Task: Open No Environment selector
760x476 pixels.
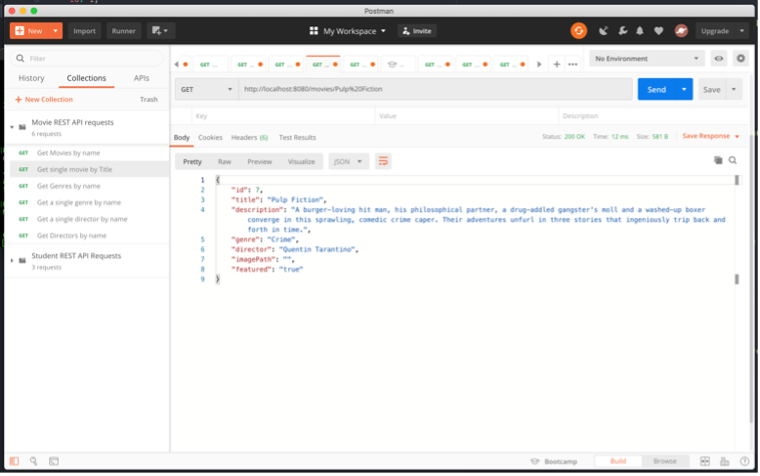Action: pyautogui.click(x=646, y=59)
